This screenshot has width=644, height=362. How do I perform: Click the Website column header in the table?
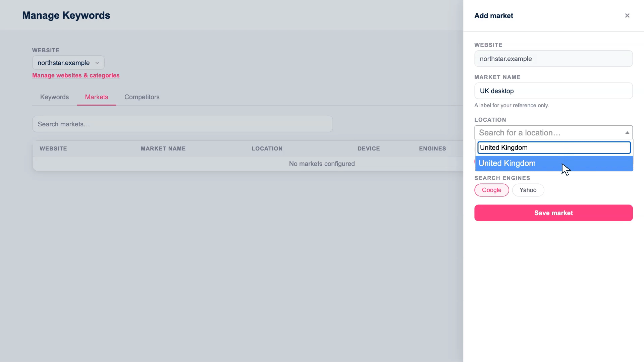[53, 148]
